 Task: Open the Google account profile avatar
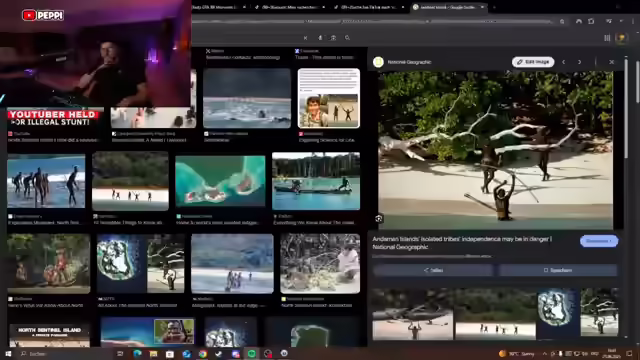(x=622, y=38)
